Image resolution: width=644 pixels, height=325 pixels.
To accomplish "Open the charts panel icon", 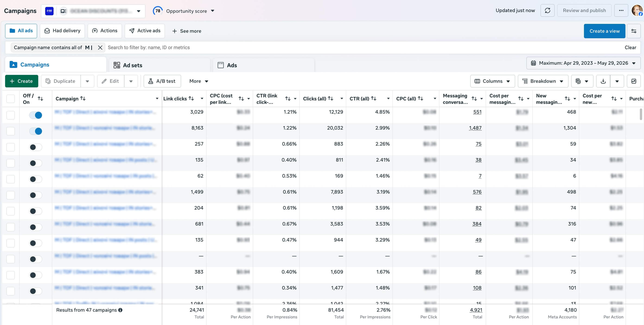I will point(634,81).
